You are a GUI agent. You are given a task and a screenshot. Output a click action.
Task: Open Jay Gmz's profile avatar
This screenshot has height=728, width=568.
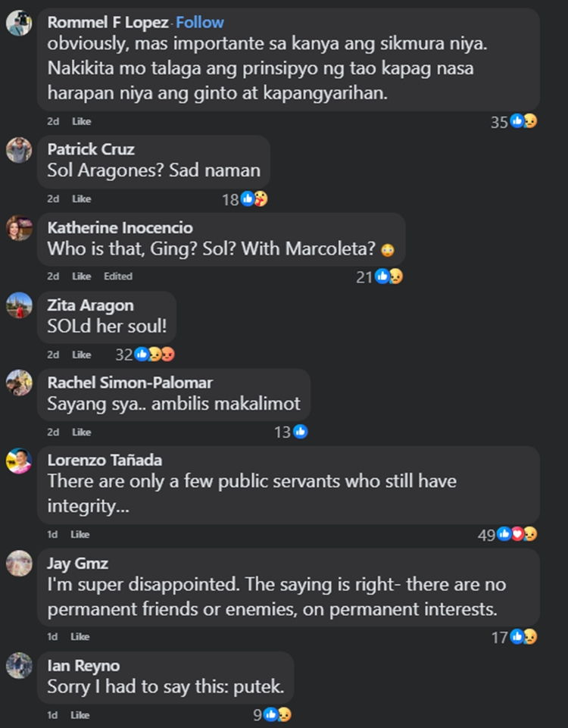pos(18,564)
